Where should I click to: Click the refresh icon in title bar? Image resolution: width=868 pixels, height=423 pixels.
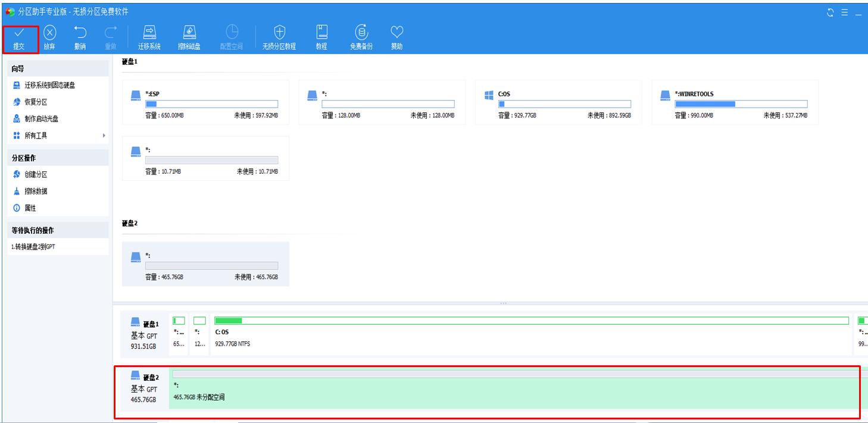830,12
